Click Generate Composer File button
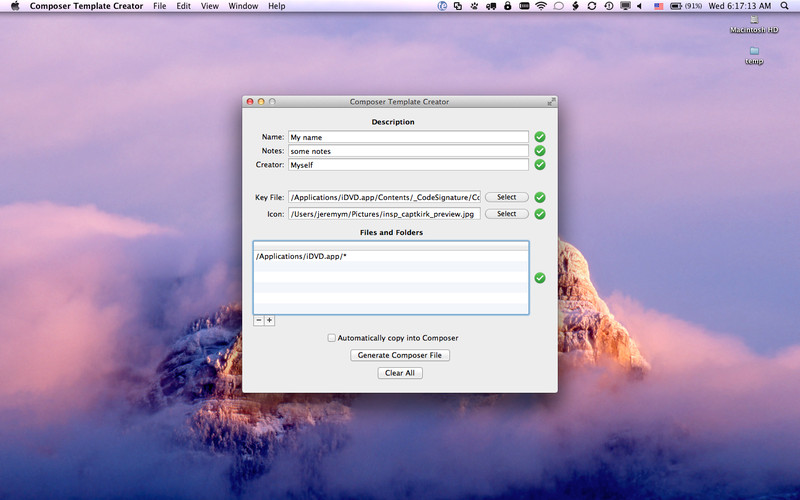The height and width of the screenshot is (500, 800). (x=400, y=355)
